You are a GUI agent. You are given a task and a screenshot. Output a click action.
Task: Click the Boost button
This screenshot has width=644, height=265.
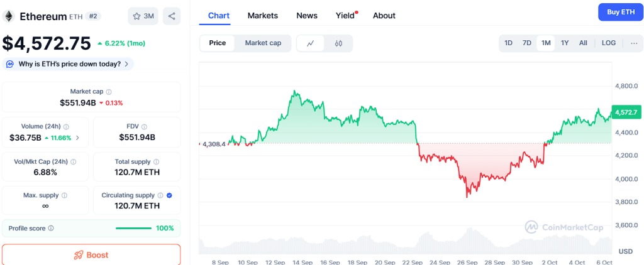[x=91, y=255]
